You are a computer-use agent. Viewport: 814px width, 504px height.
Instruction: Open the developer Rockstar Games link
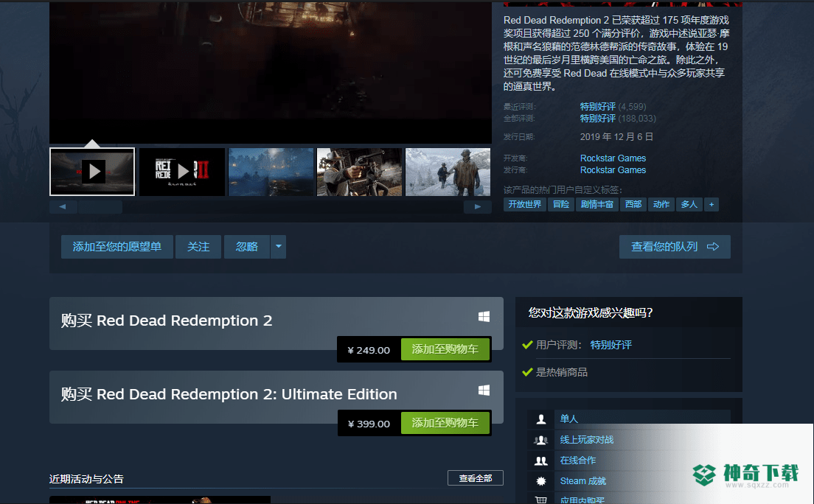coord(613,158)
